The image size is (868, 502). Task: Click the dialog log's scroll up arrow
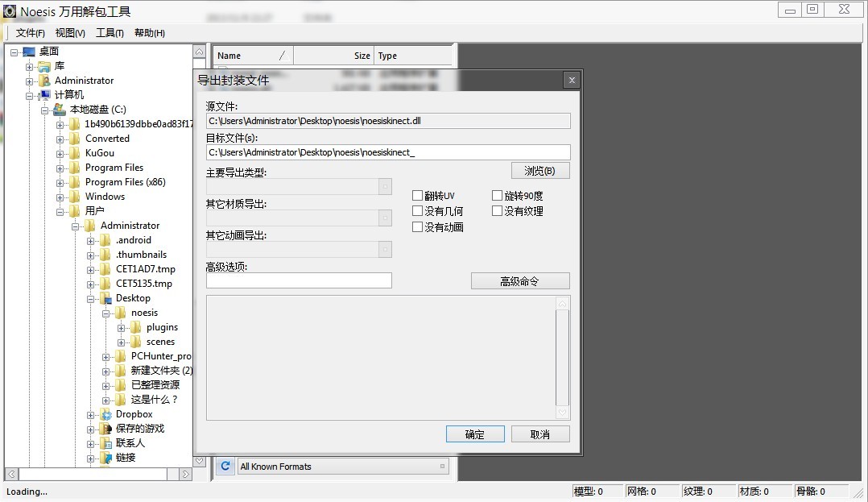pos(562,304)
